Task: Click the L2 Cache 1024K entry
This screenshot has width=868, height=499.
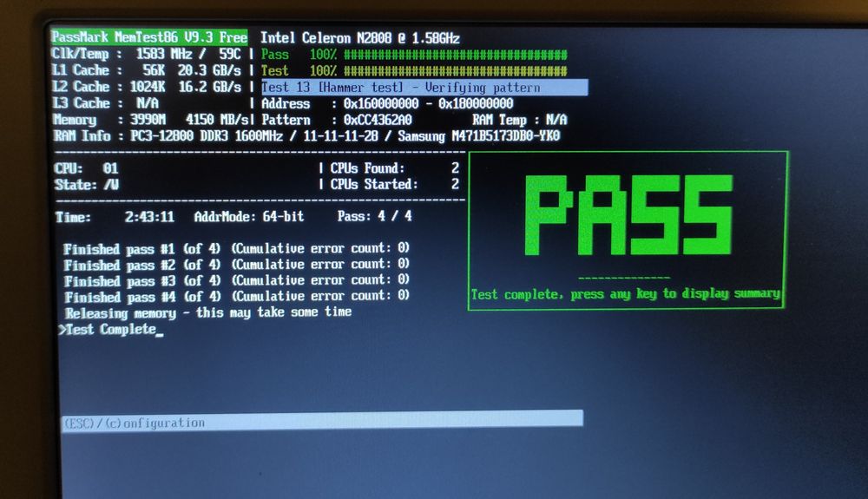Action: pos(147,87)
